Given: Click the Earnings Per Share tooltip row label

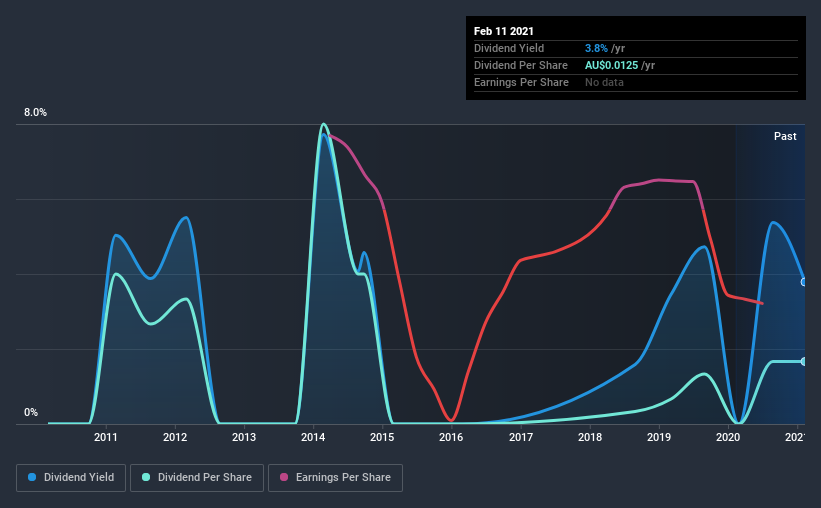Looking at the screenshot, I should click(522, 82).
